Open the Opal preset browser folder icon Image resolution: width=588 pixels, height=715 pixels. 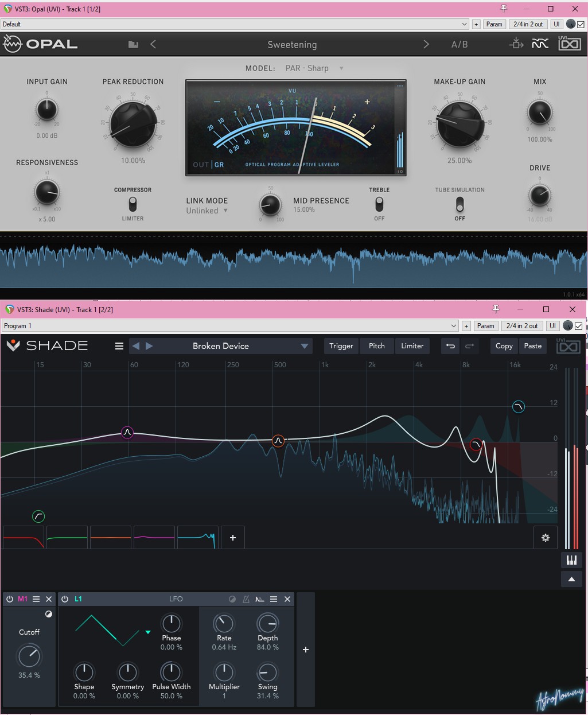pyautogui.click(x=133, y=44)
